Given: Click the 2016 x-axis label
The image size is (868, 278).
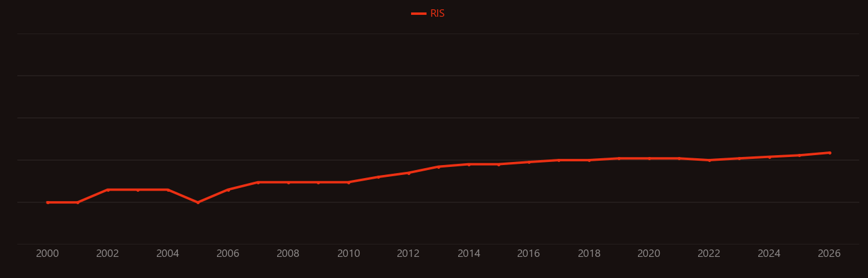Looking at the screenshot, I should pos(529,254).
